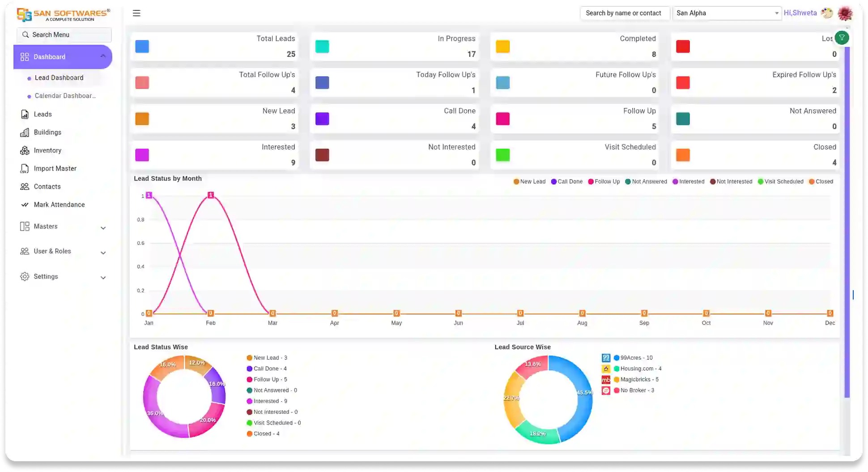The width and height of the screenshot is (868, 472).
Task: Toggle the Follow Up legend entry
Action: [x=604, y=181]
